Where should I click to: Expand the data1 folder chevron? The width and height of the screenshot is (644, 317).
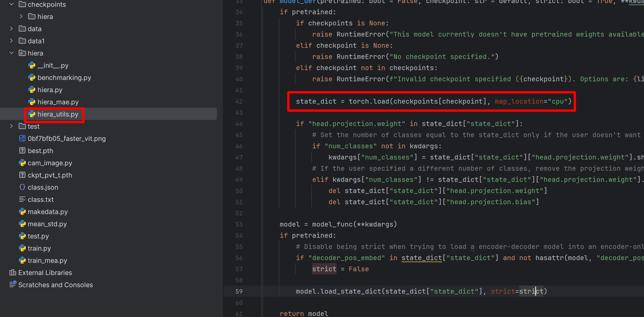point(11,41)
